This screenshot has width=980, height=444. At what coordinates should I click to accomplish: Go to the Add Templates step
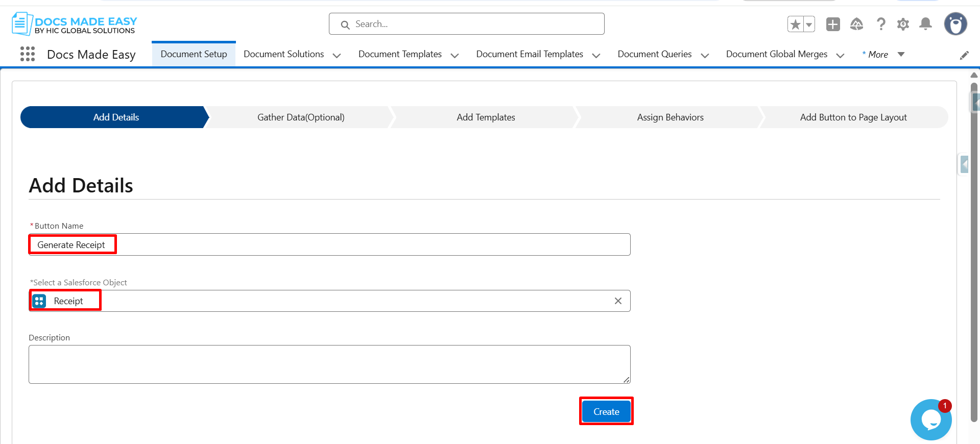[486, 117]
